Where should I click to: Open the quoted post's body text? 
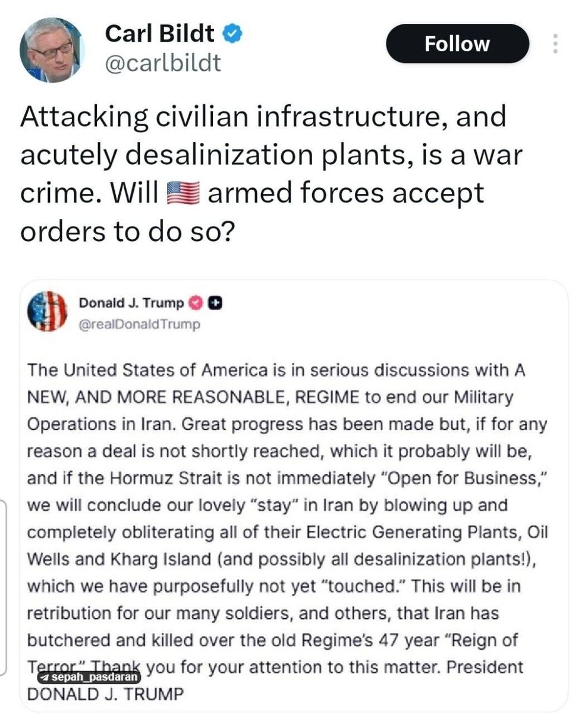coord(287,532)
